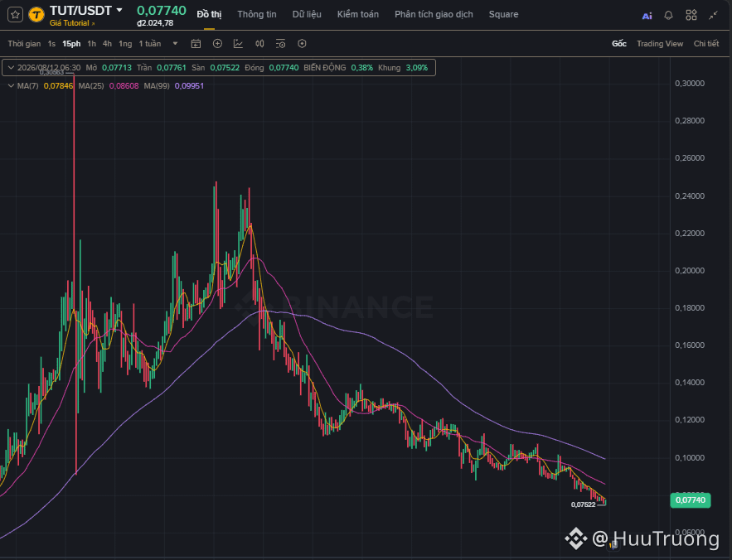Image resolution: width=732 pixels, height=560 pixels.
Task: Select the 1h time interval
Action: [x=91, y=44]
